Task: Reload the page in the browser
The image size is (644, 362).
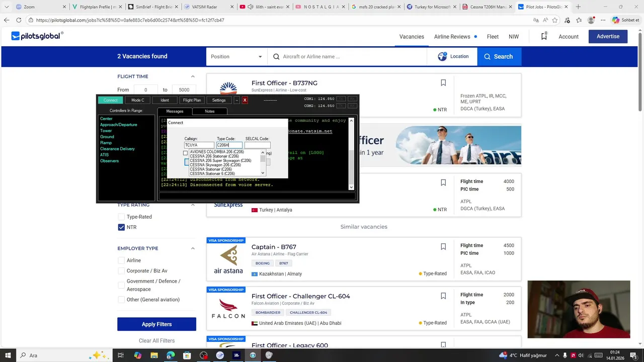Action: point(19,20)
